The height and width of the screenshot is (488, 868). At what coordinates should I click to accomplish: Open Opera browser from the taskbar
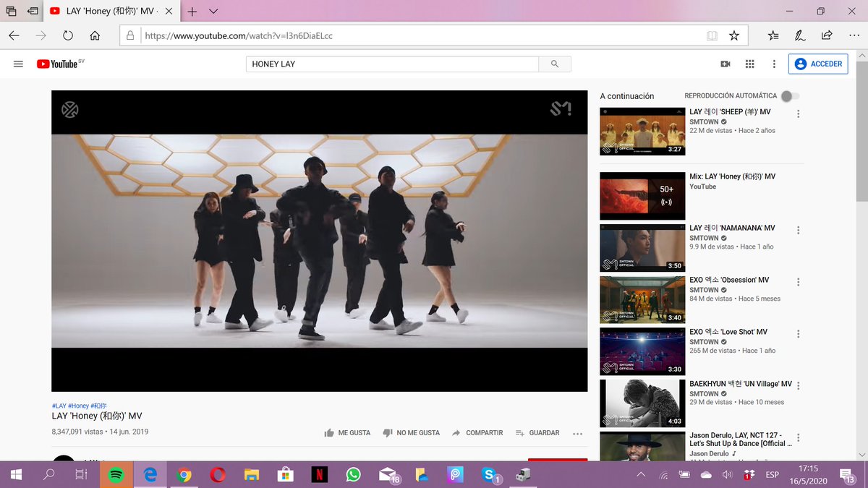[x=218, y=474]
